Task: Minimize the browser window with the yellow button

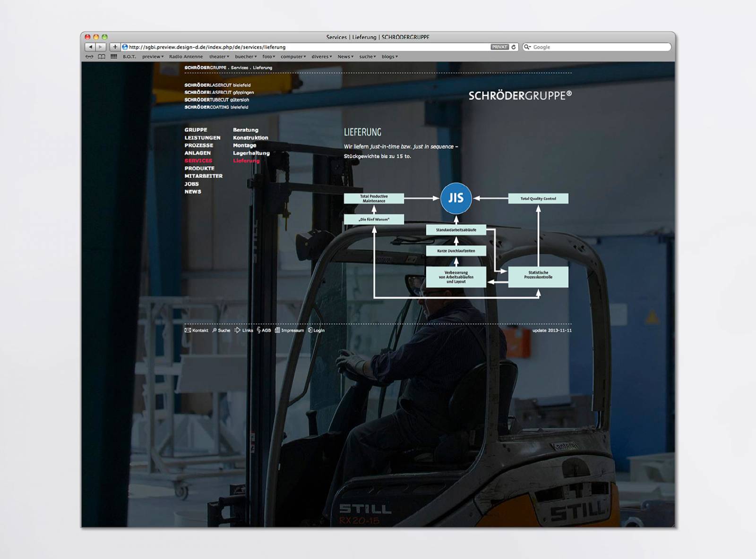Action: tap(96, 37)
